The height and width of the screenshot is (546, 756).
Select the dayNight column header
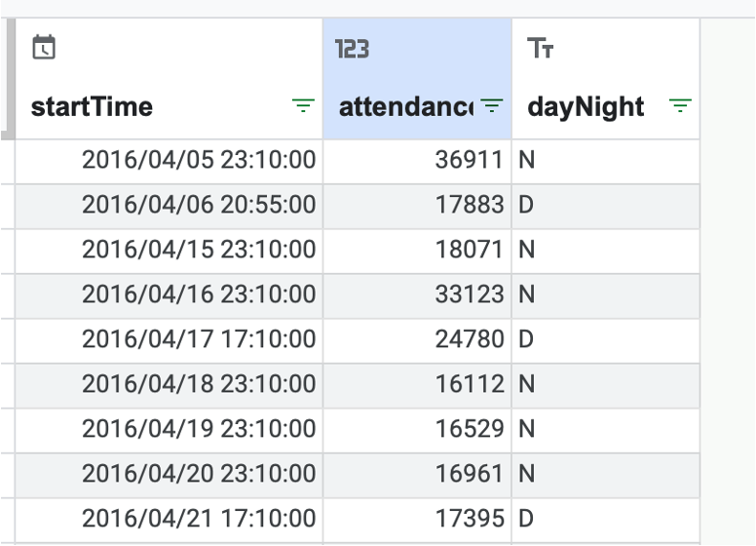coord(606,79)
